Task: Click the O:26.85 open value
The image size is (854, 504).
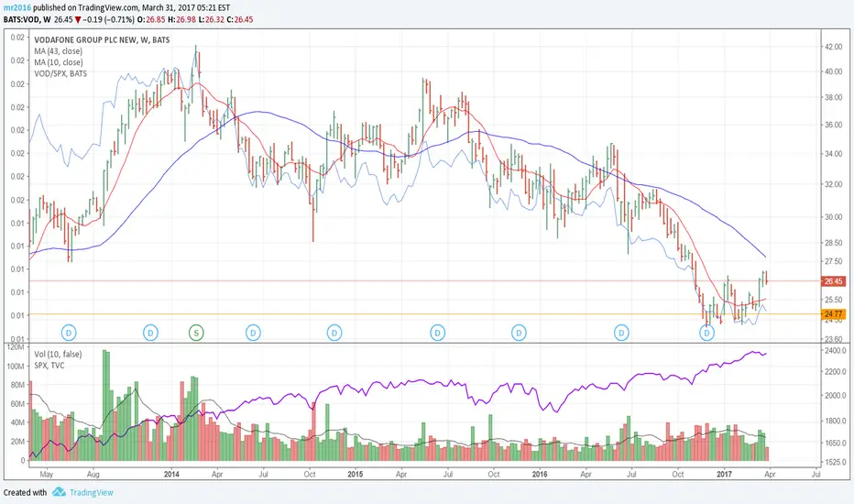Action: click(151, 19)
